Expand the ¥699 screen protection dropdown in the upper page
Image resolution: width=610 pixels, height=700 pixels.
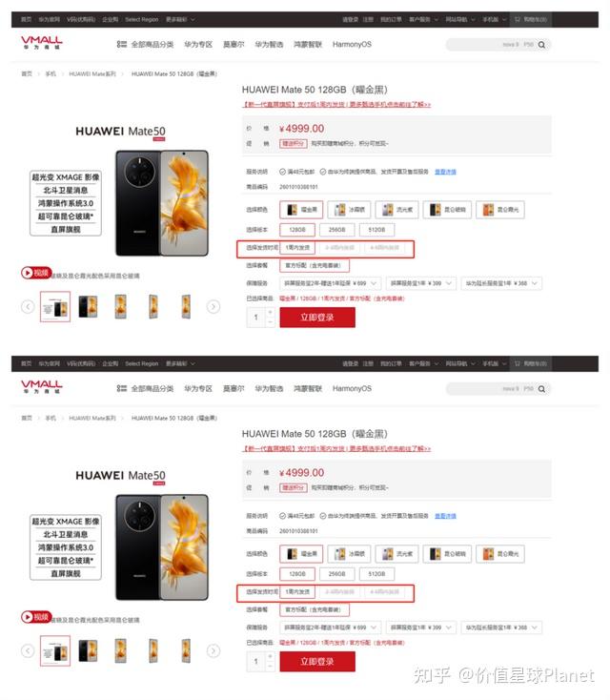coord(330,283)
